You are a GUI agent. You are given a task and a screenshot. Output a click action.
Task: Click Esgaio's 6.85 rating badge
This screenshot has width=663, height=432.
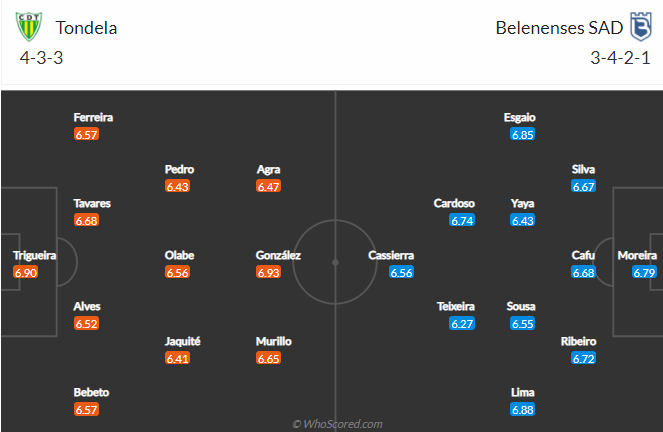coord(523,134)
